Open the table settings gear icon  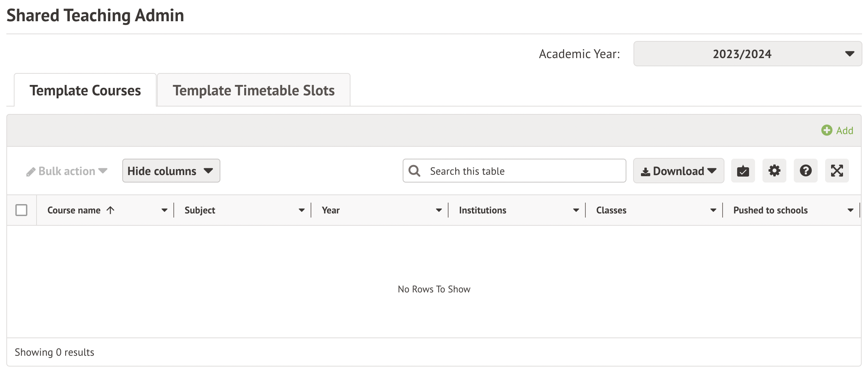tap(774, 171)
